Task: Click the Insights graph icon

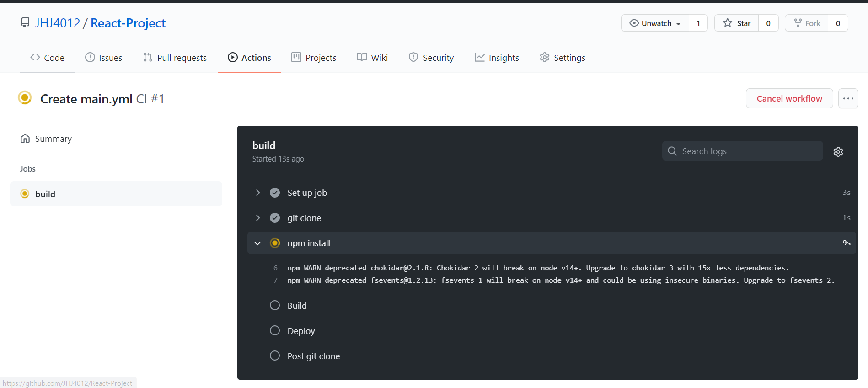Action: (x=479, y=57)
